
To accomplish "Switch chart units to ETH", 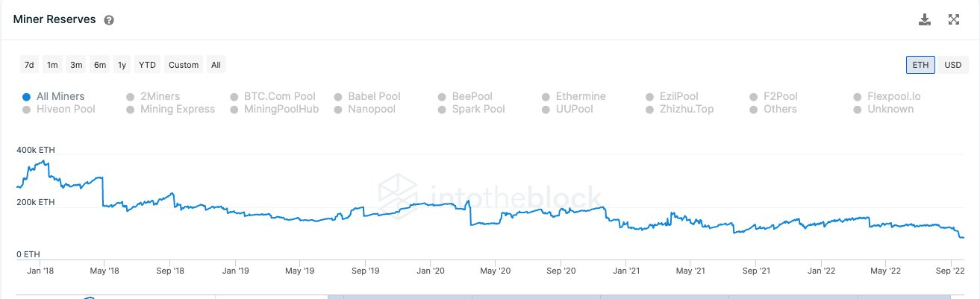I will point(920,65).
